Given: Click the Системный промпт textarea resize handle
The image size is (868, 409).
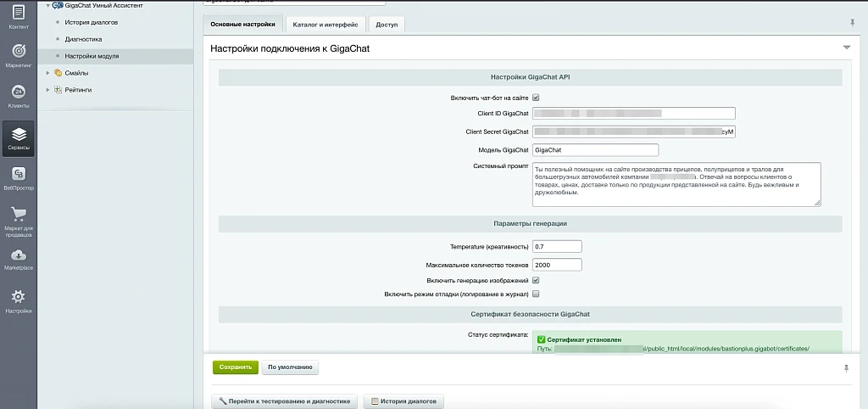Looking at the screenshot, I should [x=817, y=203].
